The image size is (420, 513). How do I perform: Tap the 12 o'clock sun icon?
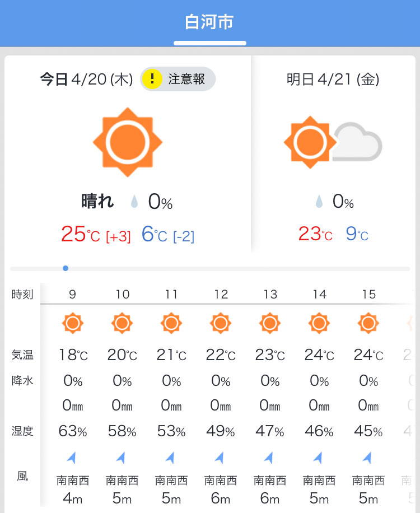click(x=221, y=323)
